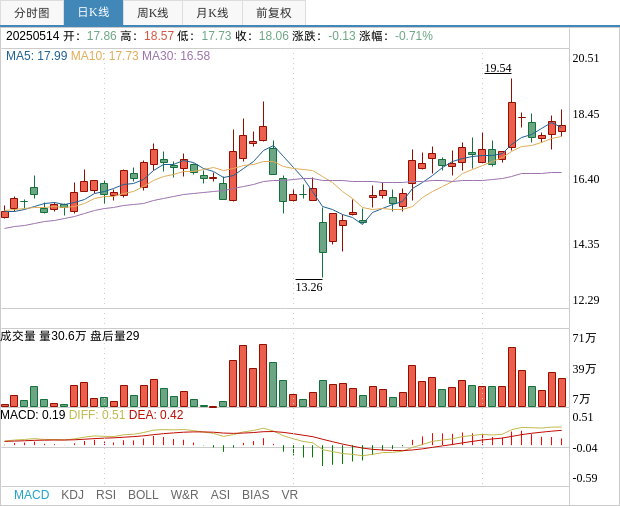Viewport: 620px width, 506px height.
Task: Click the 19.54 high price label
Action: click(x=498, y=68)
